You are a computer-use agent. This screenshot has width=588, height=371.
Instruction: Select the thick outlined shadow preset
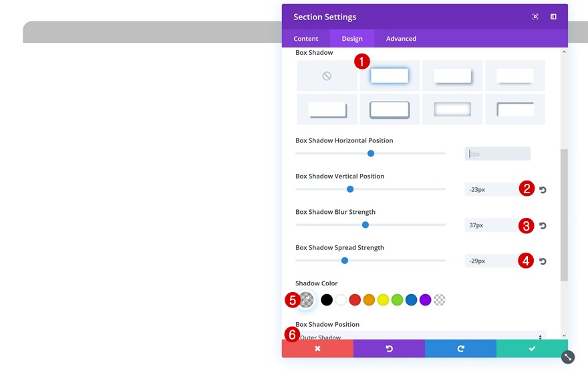[x=390, y=110]
